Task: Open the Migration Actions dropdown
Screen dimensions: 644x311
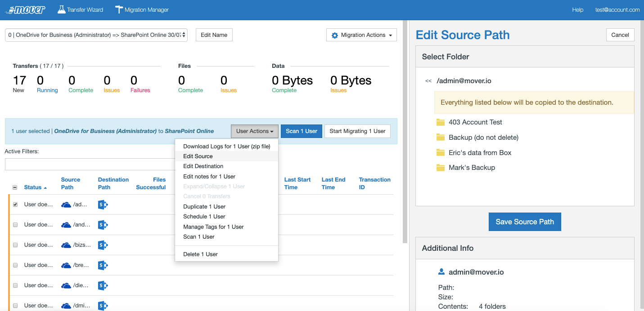Action: [x=361, y=35]
